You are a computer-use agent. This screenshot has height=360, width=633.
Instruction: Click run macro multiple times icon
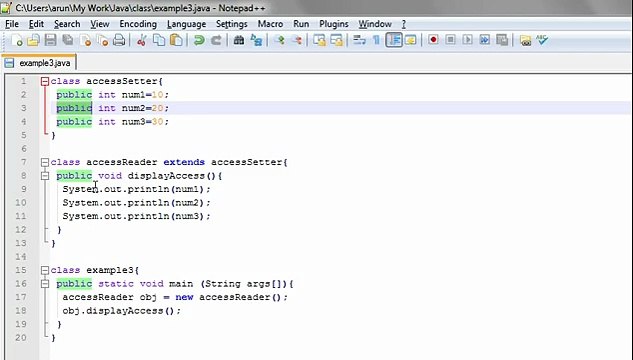(x=485, y=40)
